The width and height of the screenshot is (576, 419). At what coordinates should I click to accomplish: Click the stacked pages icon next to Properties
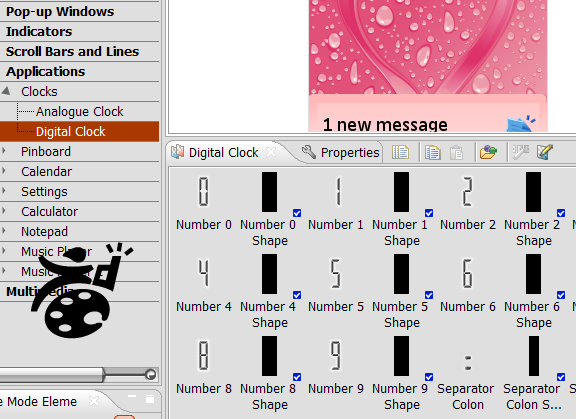(x=400, y=152)
